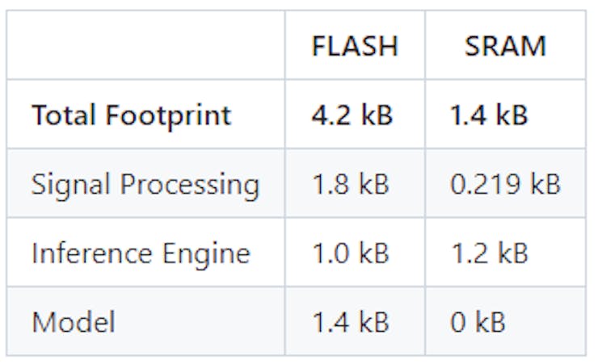Click the 1.0 kB Inference Engine FLASH cell
The width and height of the screenshot is (598, 364).
click(x=351, y=253)
